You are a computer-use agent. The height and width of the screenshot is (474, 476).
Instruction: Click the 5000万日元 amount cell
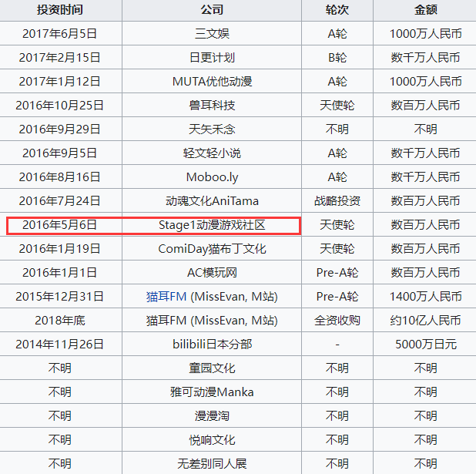pos(426,345)
